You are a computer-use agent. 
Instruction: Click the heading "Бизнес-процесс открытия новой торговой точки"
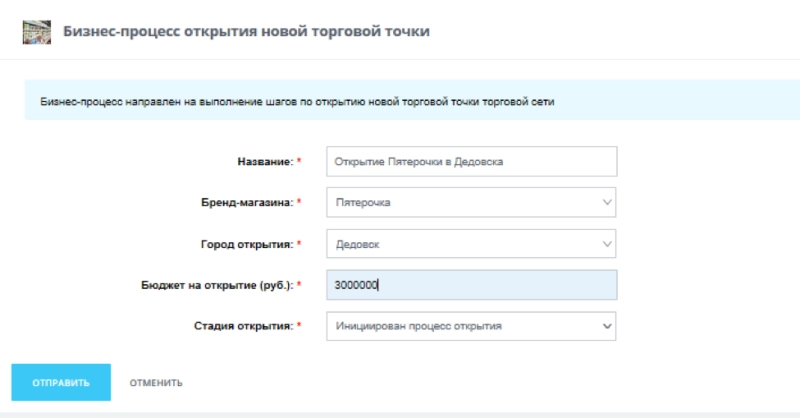[246, 32]
